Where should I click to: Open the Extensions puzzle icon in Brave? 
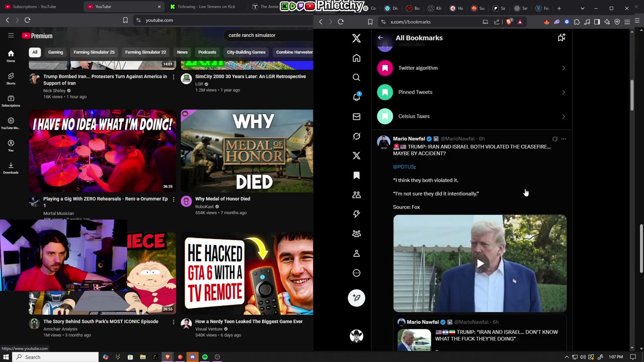pyautogui.click(x=577, y=22)
